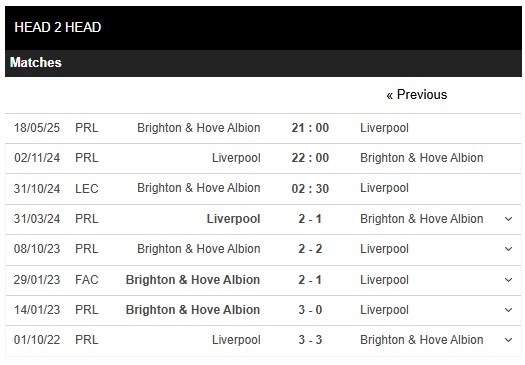Open the Matches section tab
Viewport: 525px width, 365px height.
pyautogui.click(x=36, y=63)
